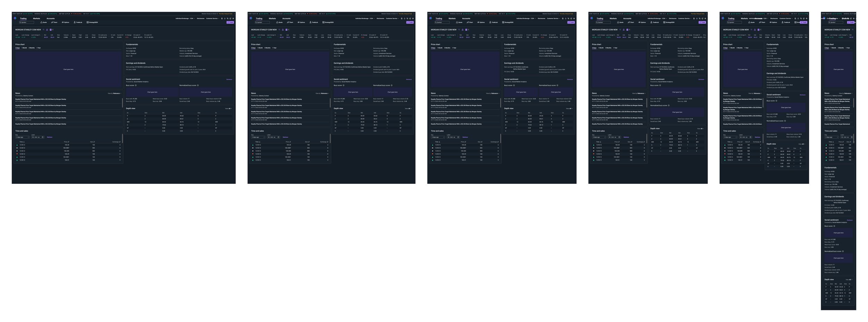The width and height of the screenshot is (868, 322).
Task: Click the notifications bell in widest frame header
Action: click(x=225, y=18)
